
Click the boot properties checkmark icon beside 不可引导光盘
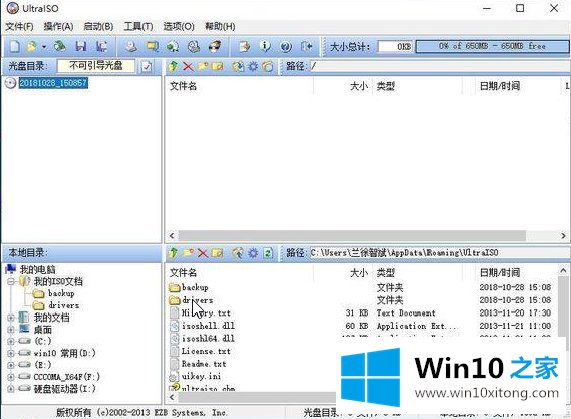coord(147,67)
